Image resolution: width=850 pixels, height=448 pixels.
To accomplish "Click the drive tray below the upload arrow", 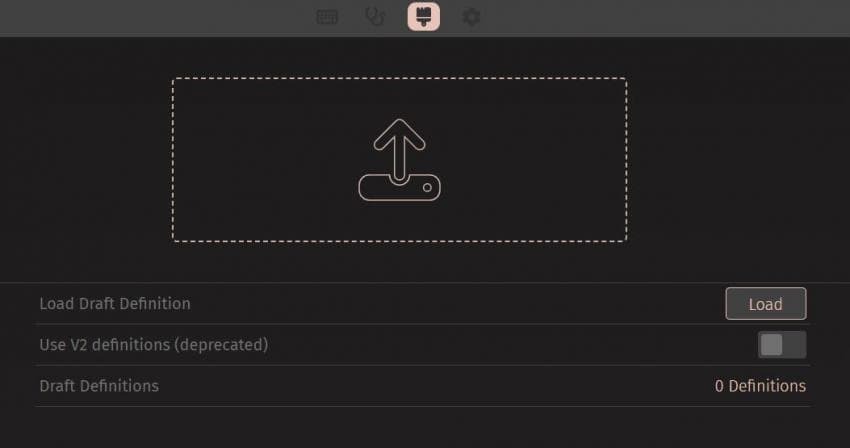I will point(400,188).
